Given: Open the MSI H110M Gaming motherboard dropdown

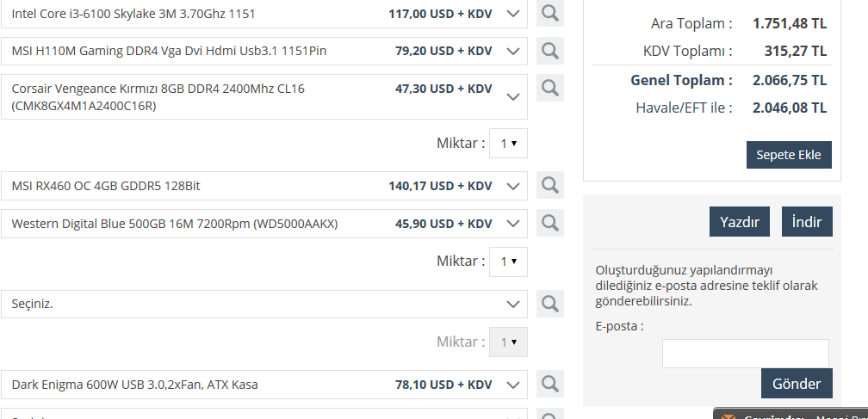Looking at the screenshot, I should 514,51.
